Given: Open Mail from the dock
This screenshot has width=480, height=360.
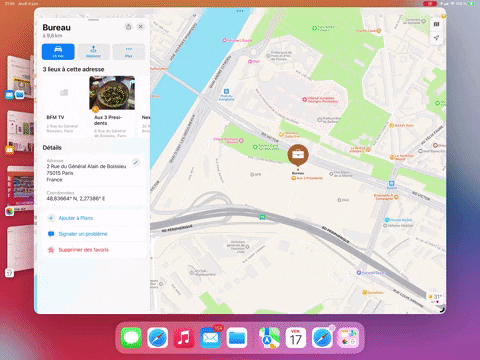Looking at the screenshot, I should 210,338.
